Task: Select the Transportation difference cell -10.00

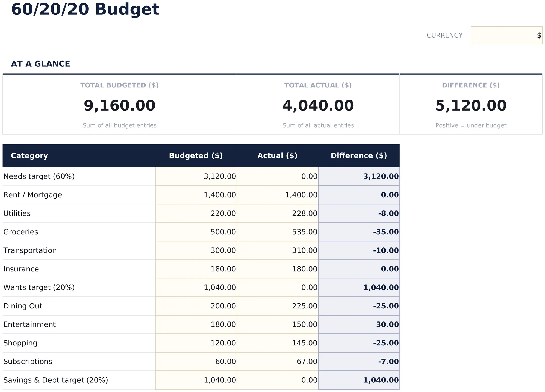Action: point(359,250)
